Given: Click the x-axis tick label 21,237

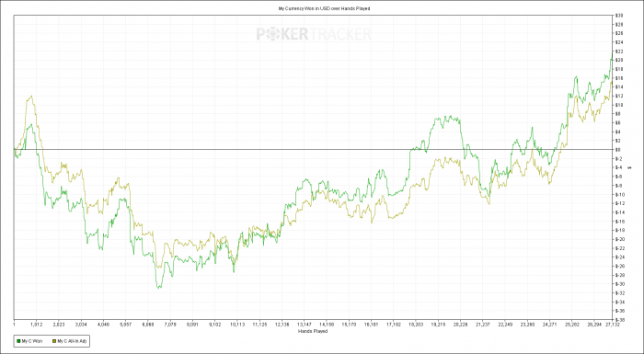Looking at the screenshot, I should [x=483, y=324].
